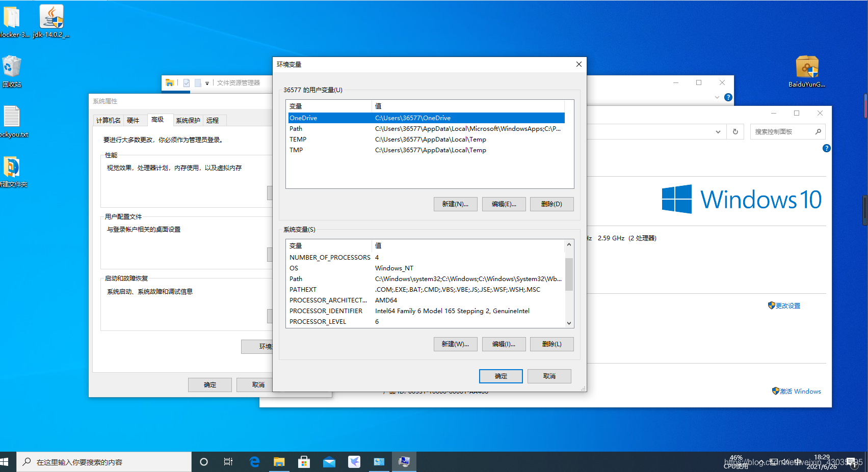
Task: Click the 值 column header in system variables
Action: [468, 245]
